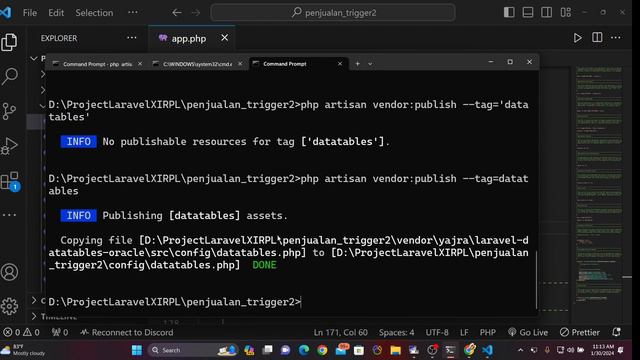Click Reconnect to Discord in status bar
Screen dimensions: 640x360
click(127, 332)
